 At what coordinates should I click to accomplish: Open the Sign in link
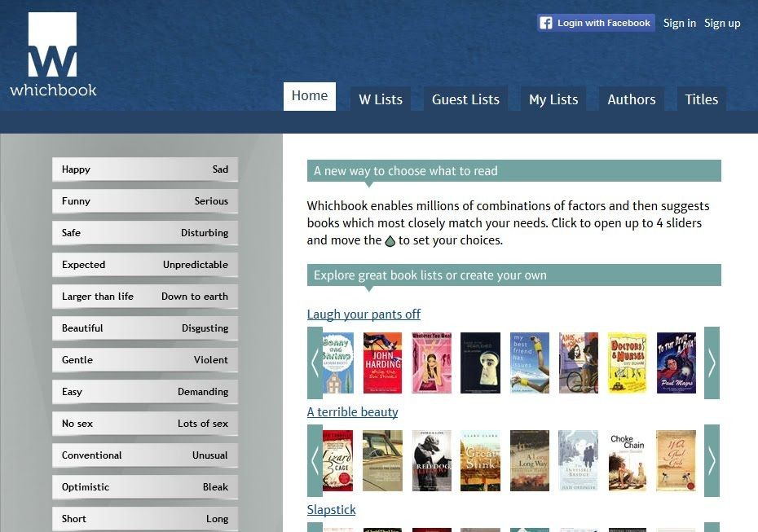pos(679,23)
